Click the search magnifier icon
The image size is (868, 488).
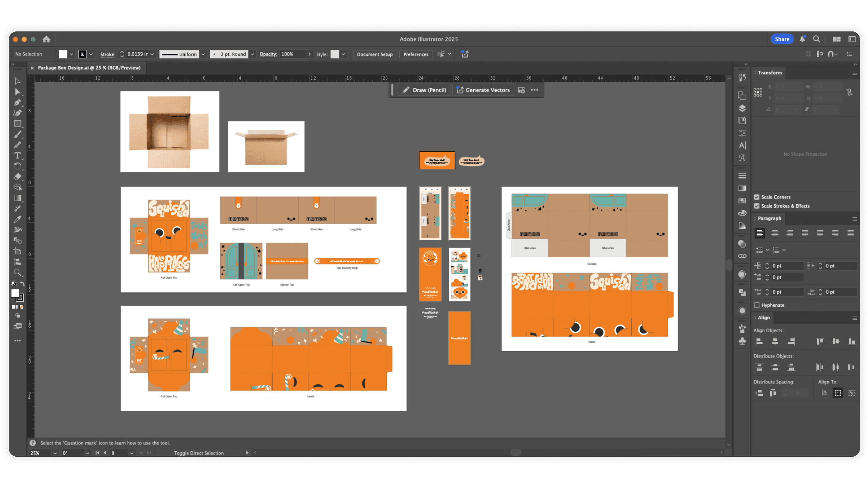pyautogui.click(x=816, y=39)
